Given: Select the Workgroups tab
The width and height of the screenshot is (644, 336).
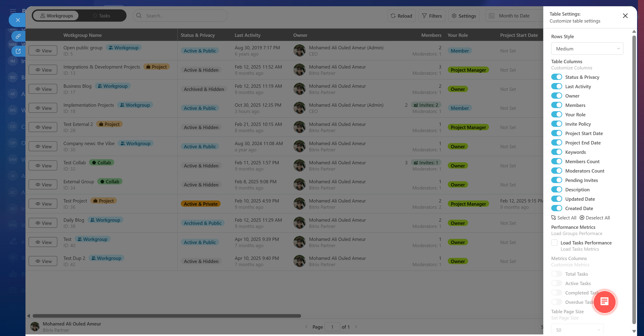Looking at the screenshot, I should (57, 16).
